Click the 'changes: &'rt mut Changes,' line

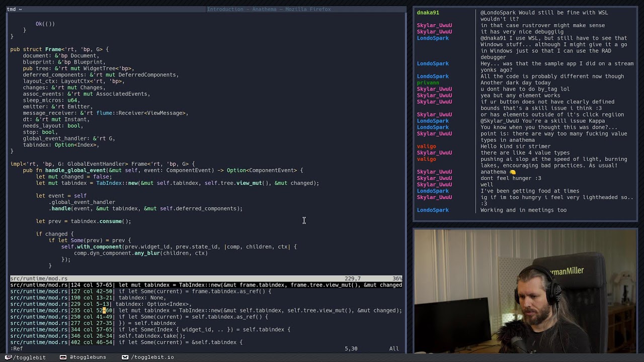[x=64, y=87]
